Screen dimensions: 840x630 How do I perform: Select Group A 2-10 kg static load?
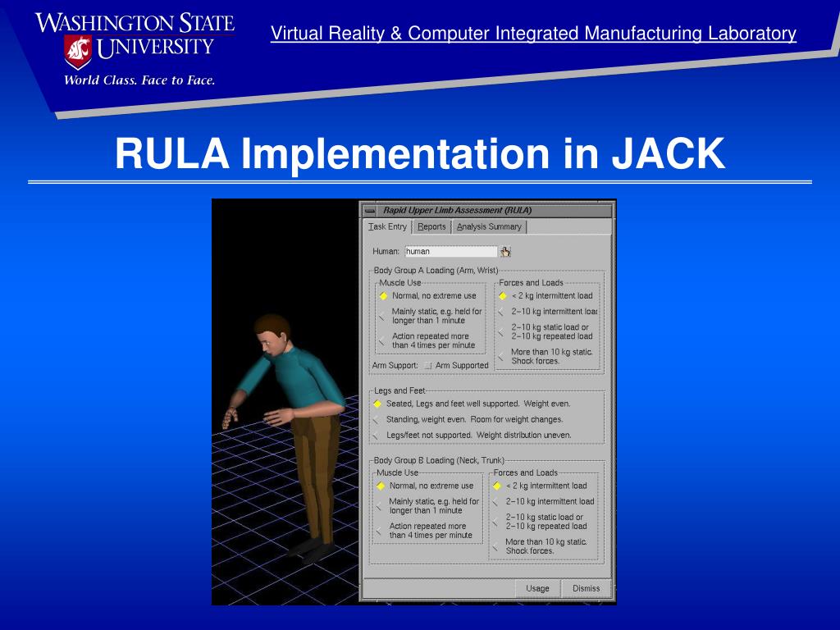pyautogui.click(x=546, y=331)
